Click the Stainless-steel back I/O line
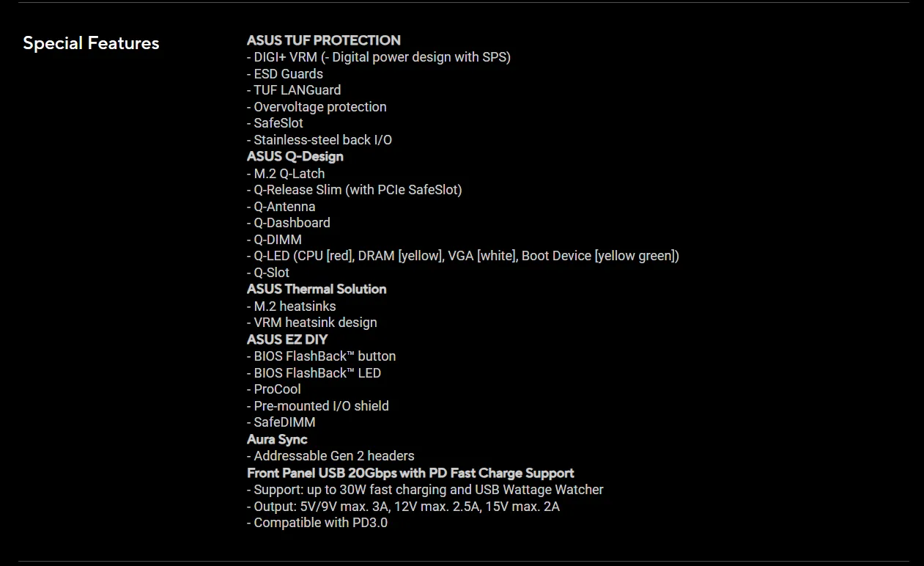Viewport: 924px width, 566px height. [319, 140]
